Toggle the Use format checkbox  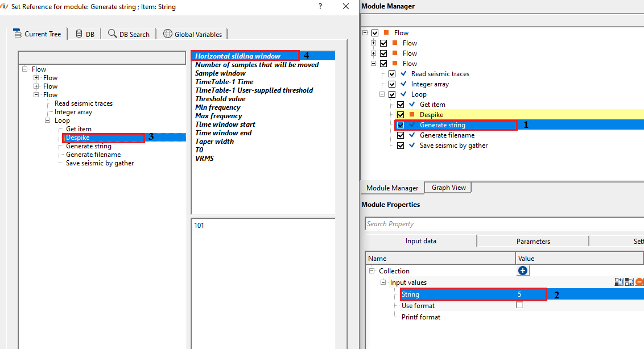click(519, 305)
